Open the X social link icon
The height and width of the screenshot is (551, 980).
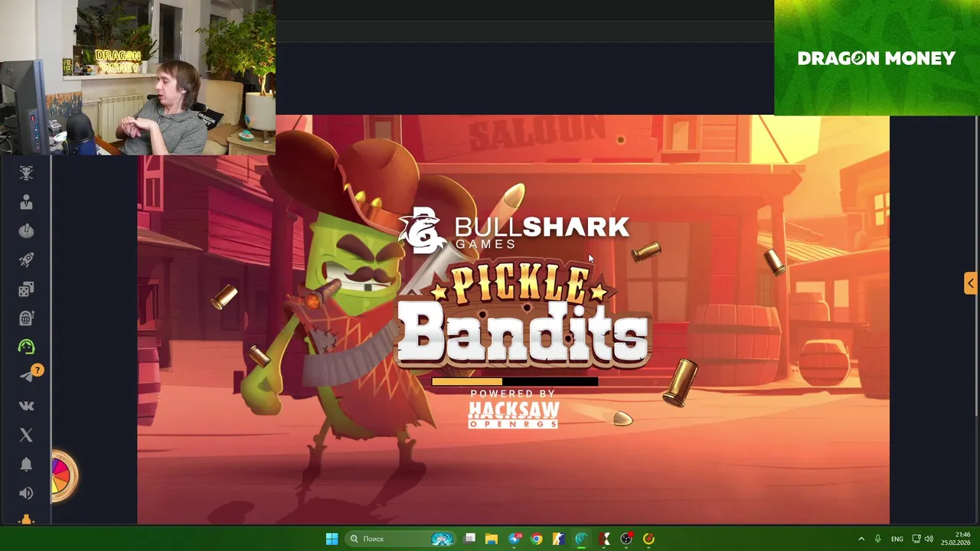click(x=26, y=435)
